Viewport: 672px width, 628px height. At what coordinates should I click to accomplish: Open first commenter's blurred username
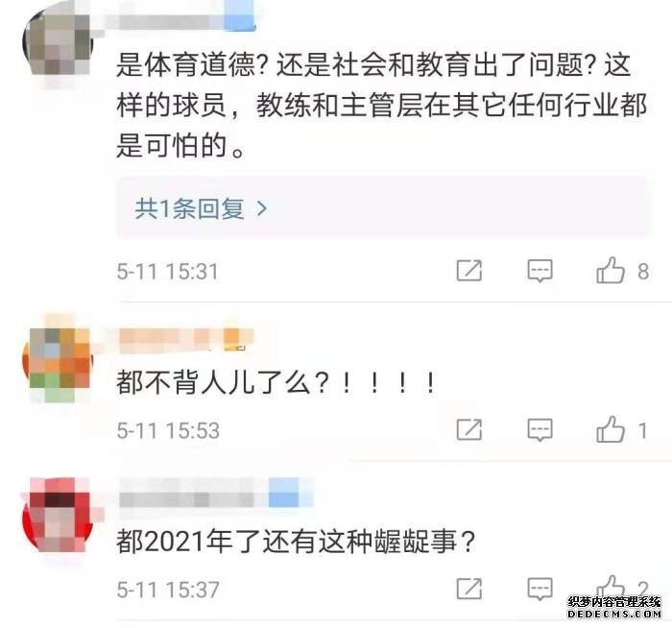[x=186, y=17]
